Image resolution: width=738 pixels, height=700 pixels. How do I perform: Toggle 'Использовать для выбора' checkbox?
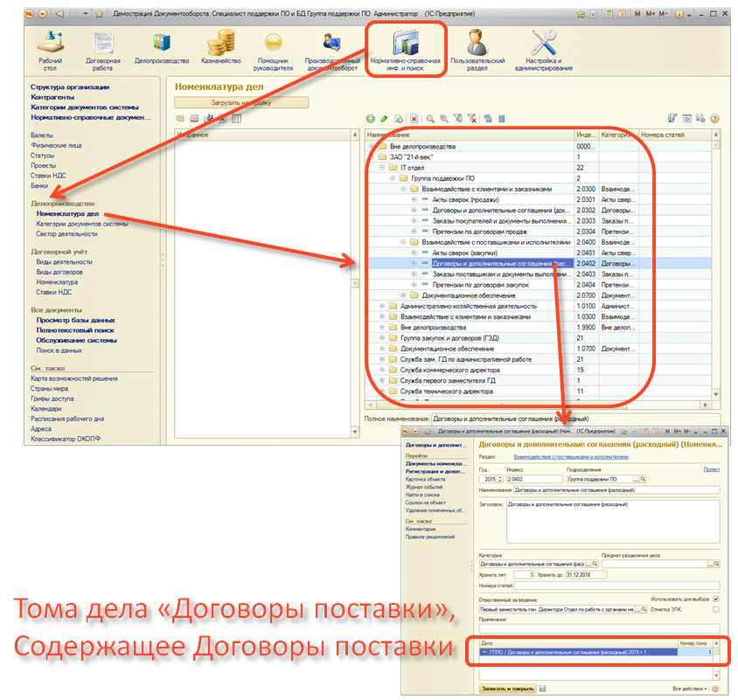click(715, 599)
